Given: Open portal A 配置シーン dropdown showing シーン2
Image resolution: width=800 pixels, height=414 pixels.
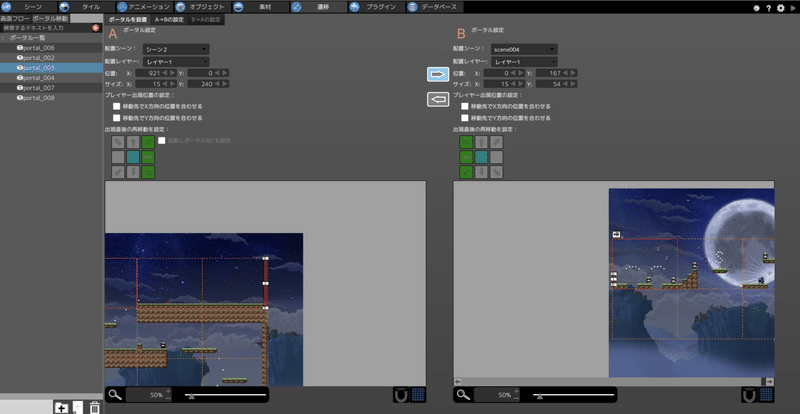Looking at the screenshot, I should click(176, 50).
